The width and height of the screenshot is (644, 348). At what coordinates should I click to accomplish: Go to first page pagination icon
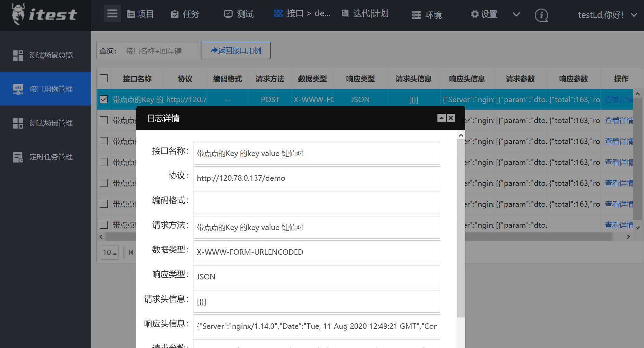point(131,252)
